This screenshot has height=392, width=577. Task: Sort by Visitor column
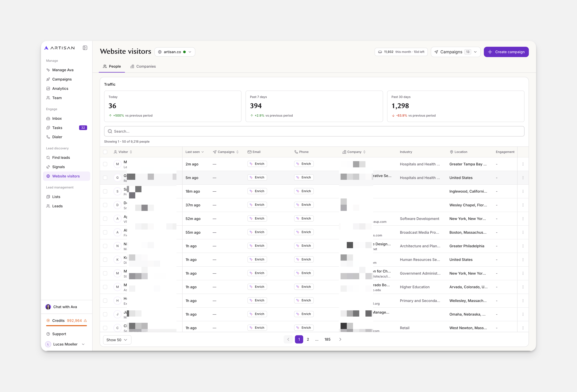(x=123, y=152)
